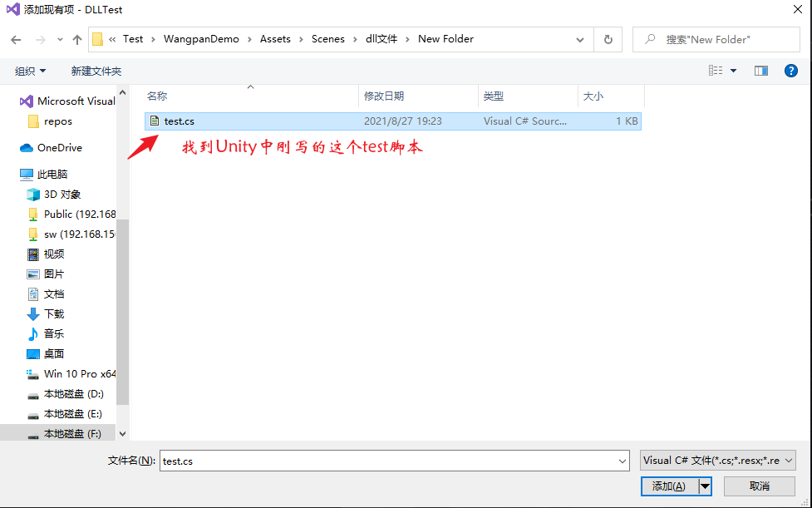Sort by 名称 column header

pos(251,96)
